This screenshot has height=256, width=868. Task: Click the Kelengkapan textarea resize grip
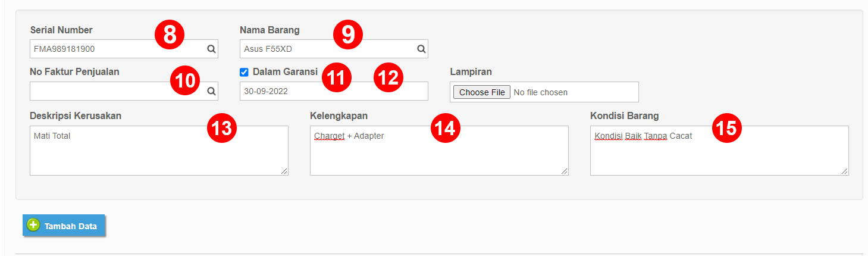tap(565, 171)
